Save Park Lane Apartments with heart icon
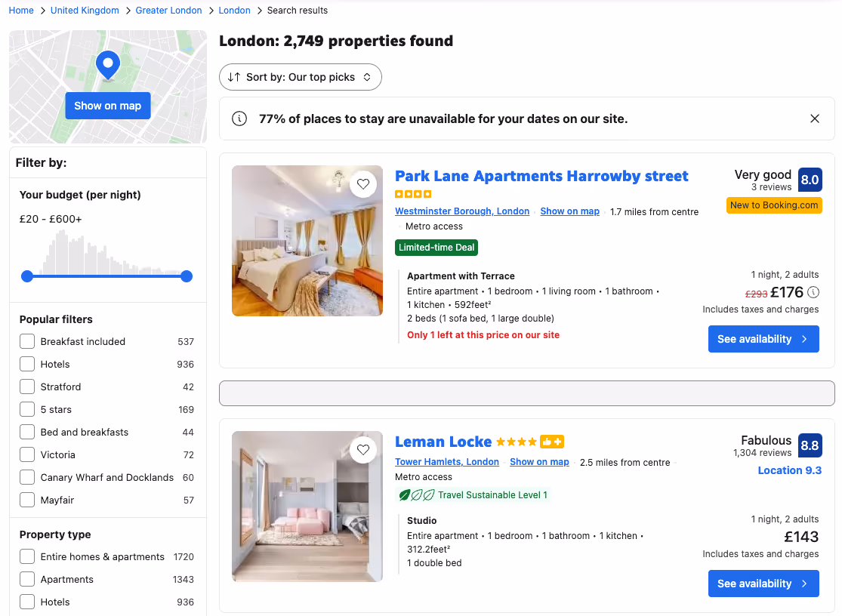 coord(363,184)
